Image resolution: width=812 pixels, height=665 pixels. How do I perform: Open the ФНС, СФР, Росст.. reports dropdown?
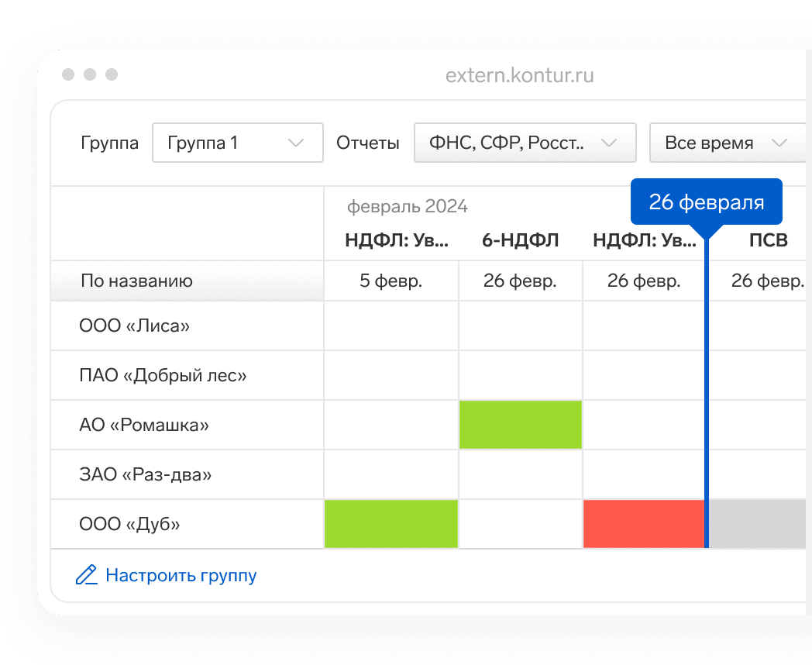click(x=525, y=143)
